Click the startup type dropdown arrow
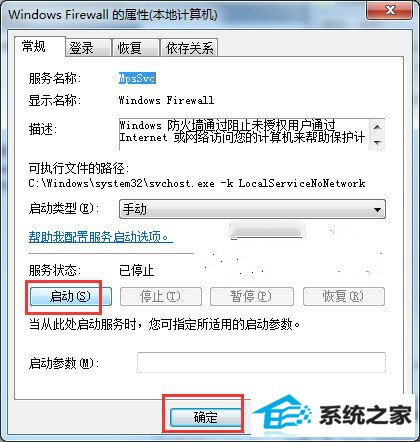Image resolution: width=420 pixels, height=442 pixels. click(377, 210)
